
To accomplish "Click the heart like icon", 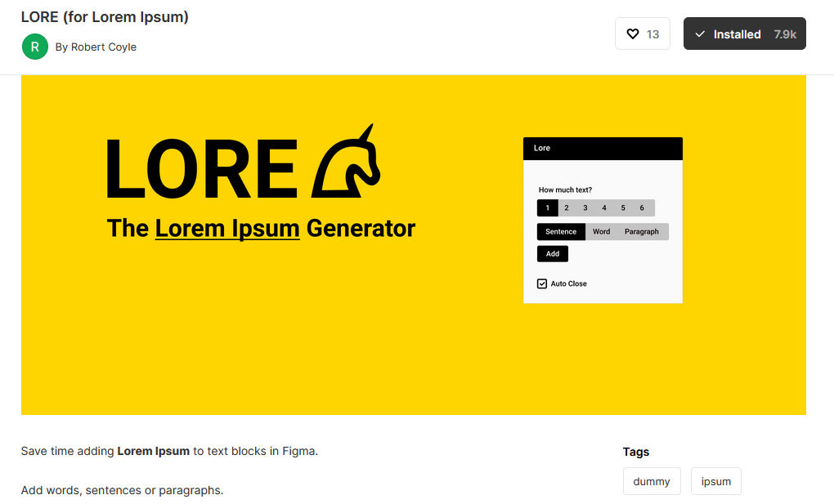I will (x=632, y=34).
